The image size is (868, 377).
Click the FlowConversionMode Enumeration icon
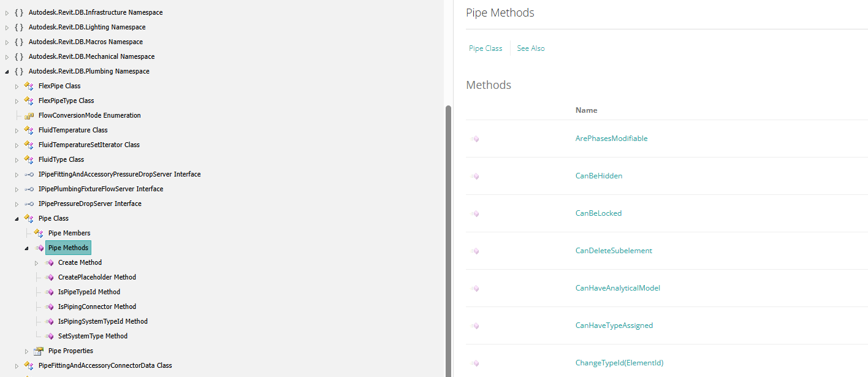pyautogui.click(x=29, y=115)
